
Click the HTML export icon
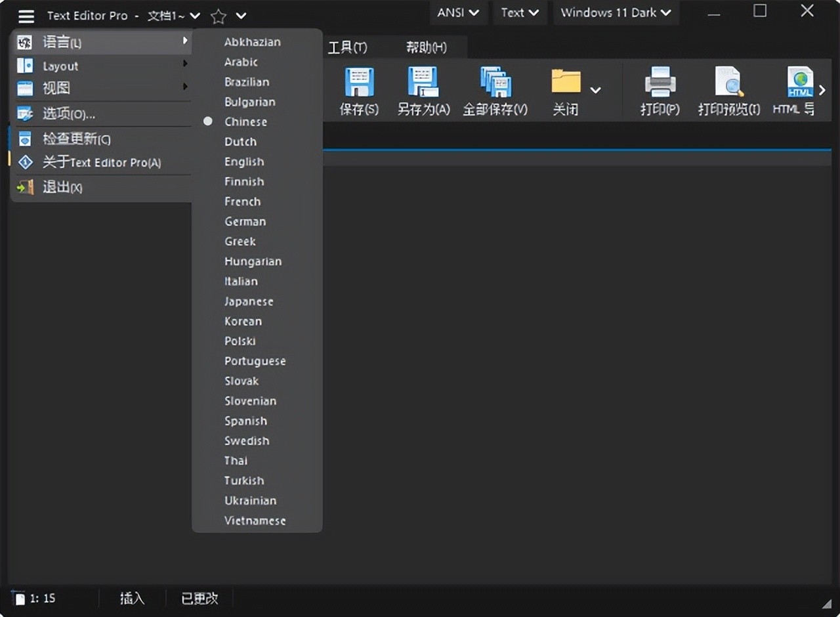coord(799,83)
